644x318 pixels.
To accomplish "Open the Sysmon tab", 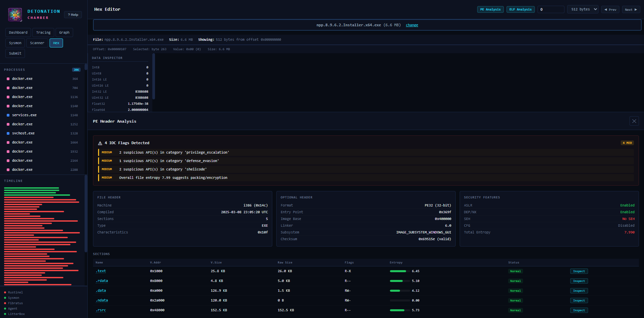I will click(15, 43).
